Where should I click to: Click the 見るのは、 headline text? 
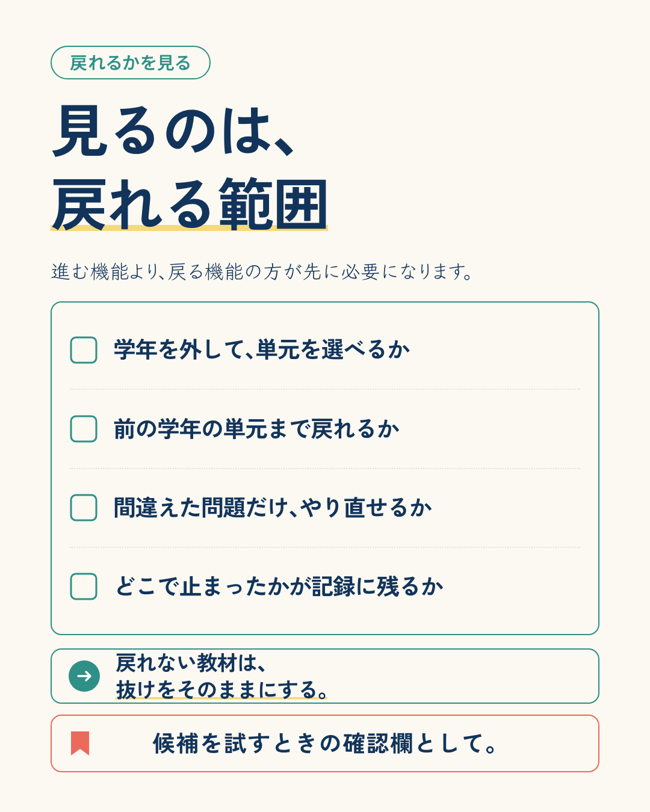tap(175, 131)
